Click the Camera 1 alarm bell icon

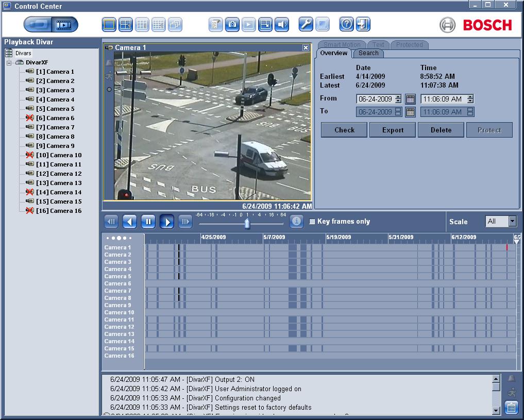click(x=109, y=62)
